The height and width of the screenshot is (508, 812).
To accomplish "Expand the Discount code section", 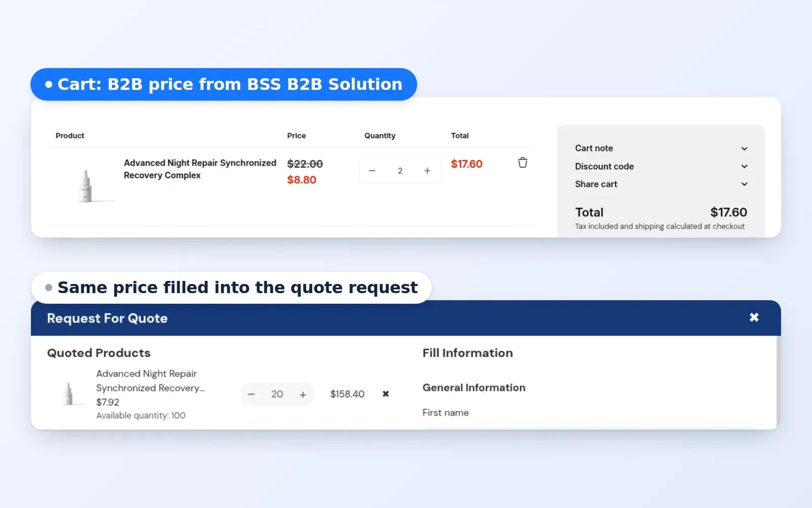I will point(661,166).
